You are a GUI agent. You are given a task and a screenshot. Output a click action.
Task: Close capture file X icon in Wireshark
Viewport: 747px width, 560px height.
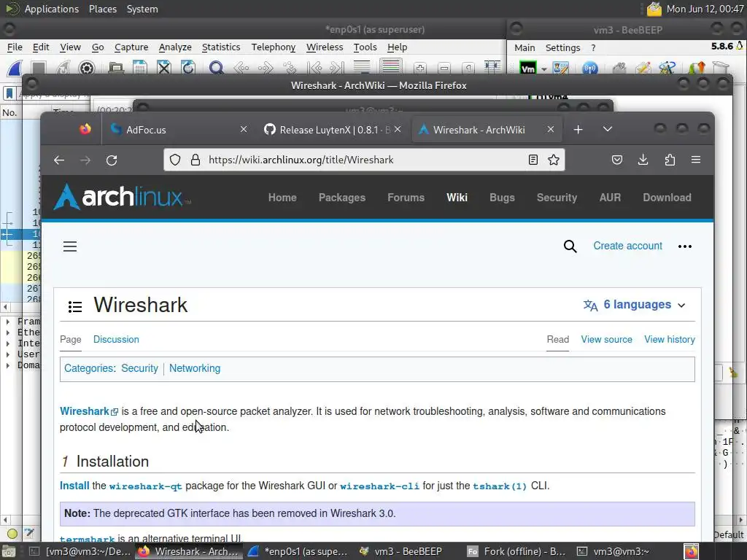tap(164, 68)
